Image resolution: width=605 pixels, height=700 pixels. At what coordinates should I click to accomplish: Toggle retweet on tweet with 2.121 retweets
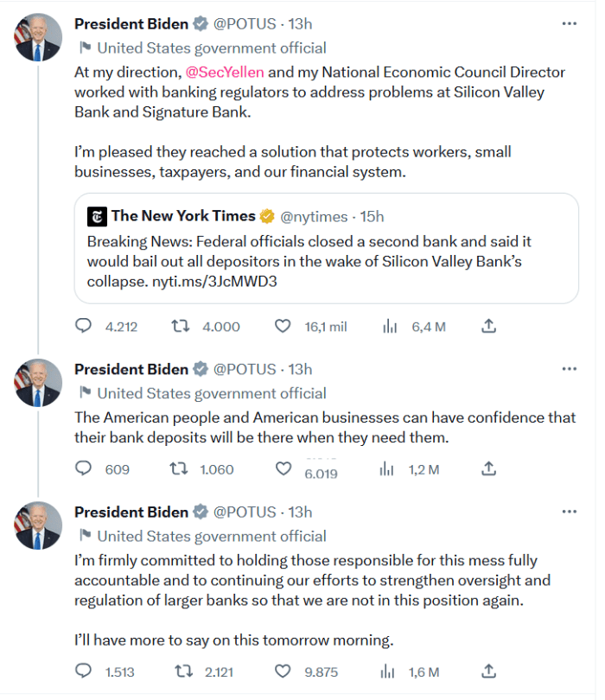(180, 671)
